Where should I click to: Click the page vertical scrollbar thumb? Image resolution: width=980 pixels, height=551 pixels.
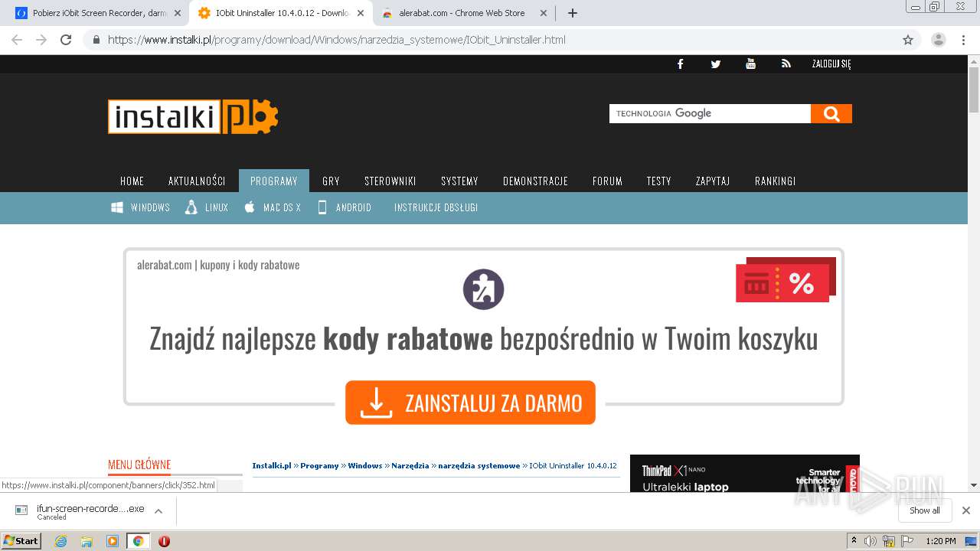tap(973, 90)
